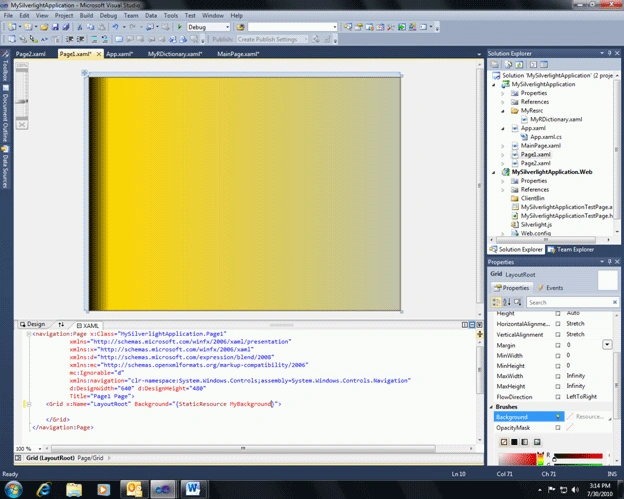Click the Save toolbar icon
The image size is (624, 499).
(x=55, y=27)
